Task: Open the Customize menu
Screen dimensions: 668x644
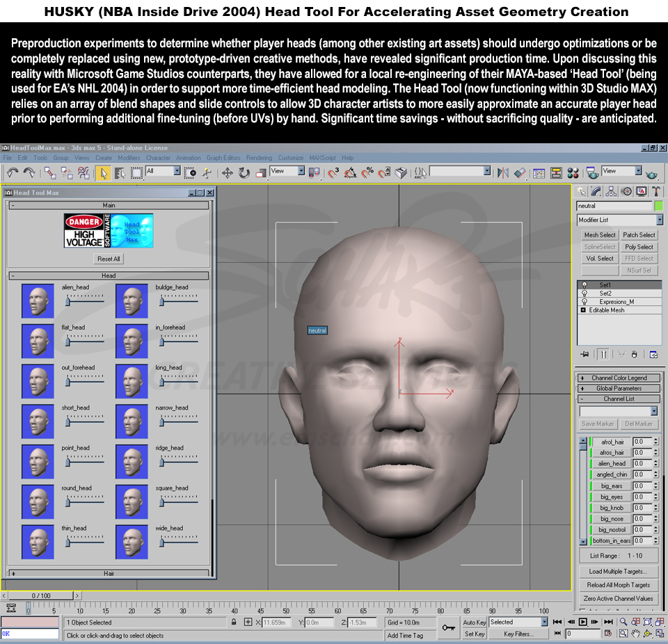Action: 291,158
